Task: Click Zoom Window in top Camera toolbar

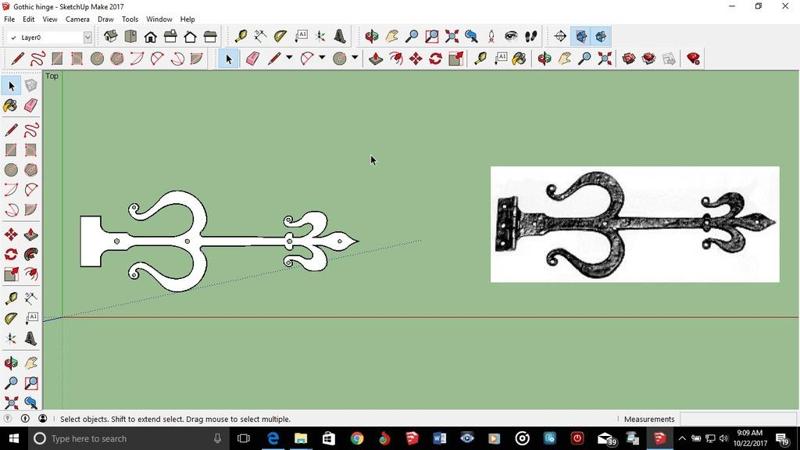Action: coord(432,36)
